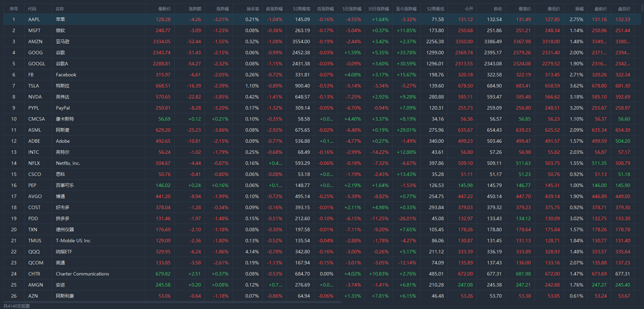Sort by the 最低价 column header
Screen dimensions: 644x309
[x=554, y=9]
